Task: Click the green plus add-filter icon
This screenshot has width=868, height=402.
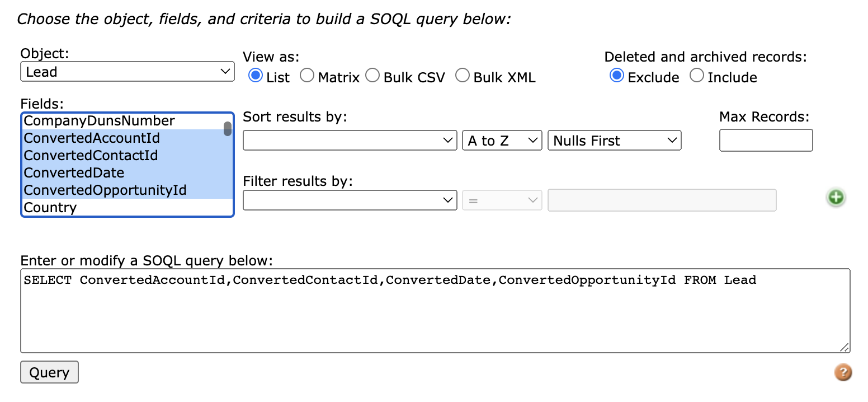Action: tap(836, 197)
